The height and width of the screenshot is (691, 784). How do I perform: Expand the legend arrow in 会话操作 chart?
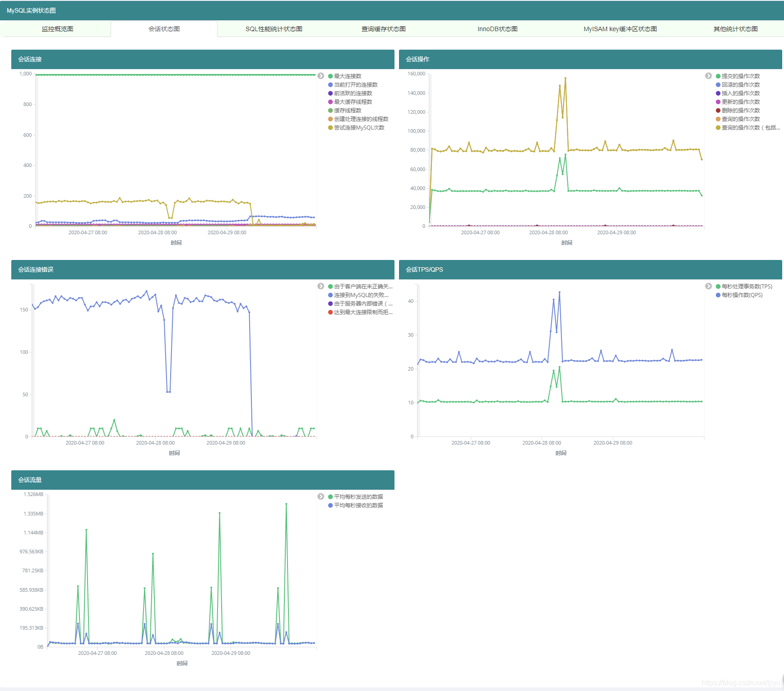pyautogui.click(x=709, y=76)
